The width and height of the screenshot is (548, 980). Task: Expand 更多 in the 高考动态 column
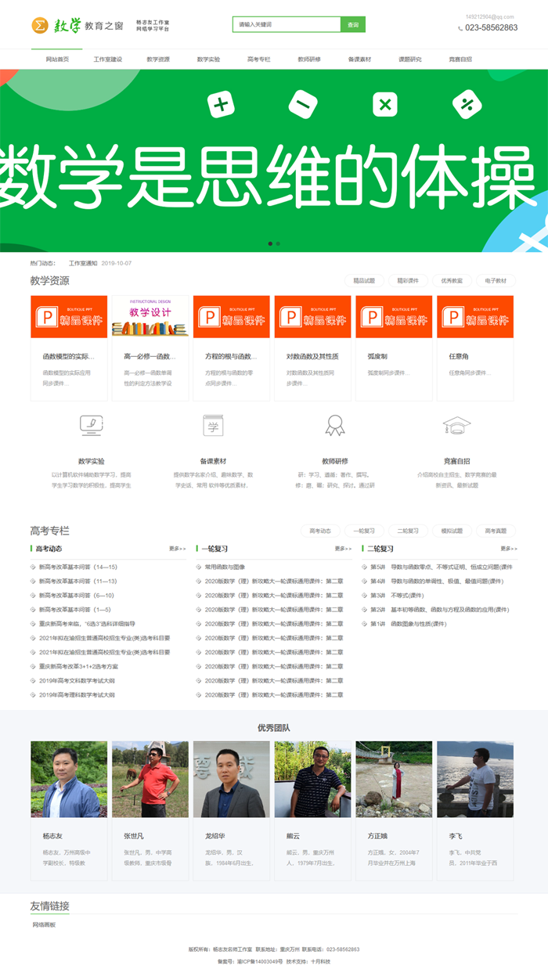(178, 549)
